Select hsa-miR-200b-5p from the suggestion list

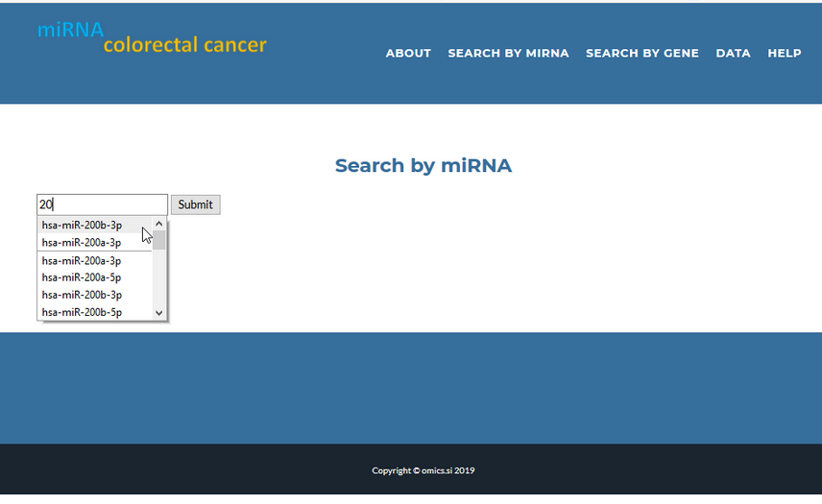coord(83,313)
